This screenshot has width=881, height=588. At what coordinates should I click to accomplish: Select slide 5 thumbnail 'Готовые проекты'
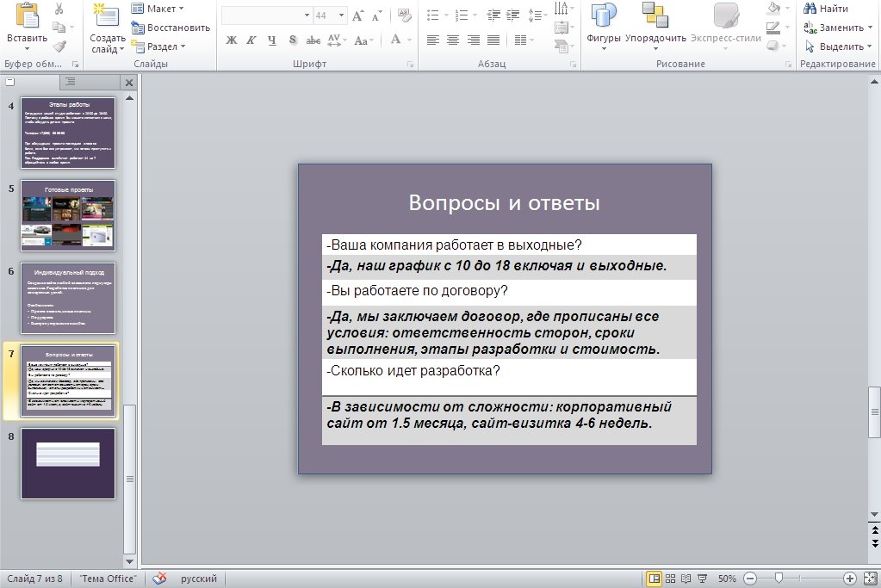[68, 215]
